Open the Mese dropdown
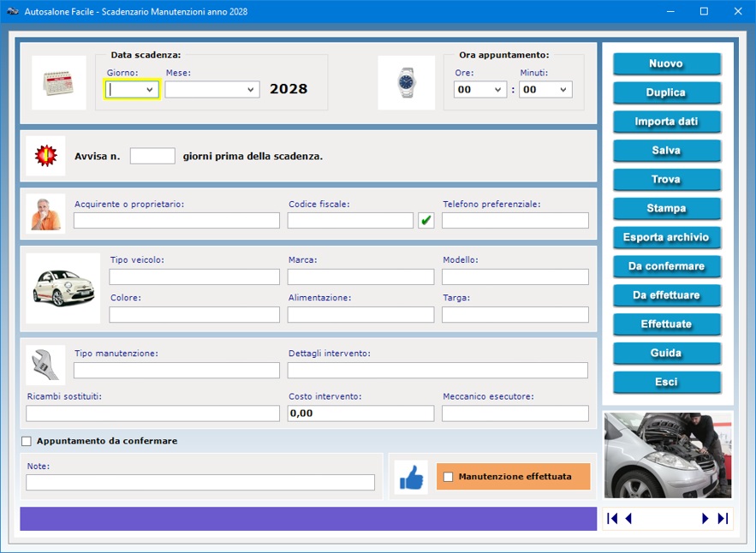This screenshot has height=553, width=756. [x=251, y=90]
